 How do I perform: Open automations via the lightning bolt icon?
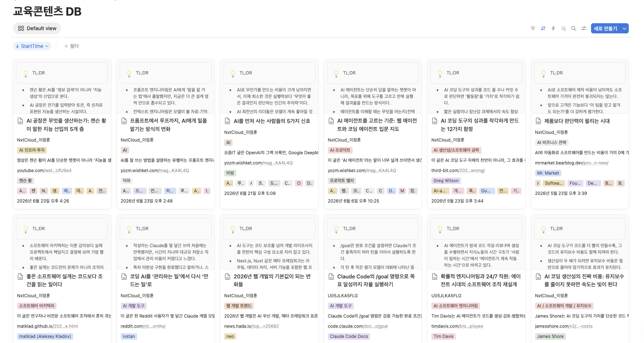553,28
